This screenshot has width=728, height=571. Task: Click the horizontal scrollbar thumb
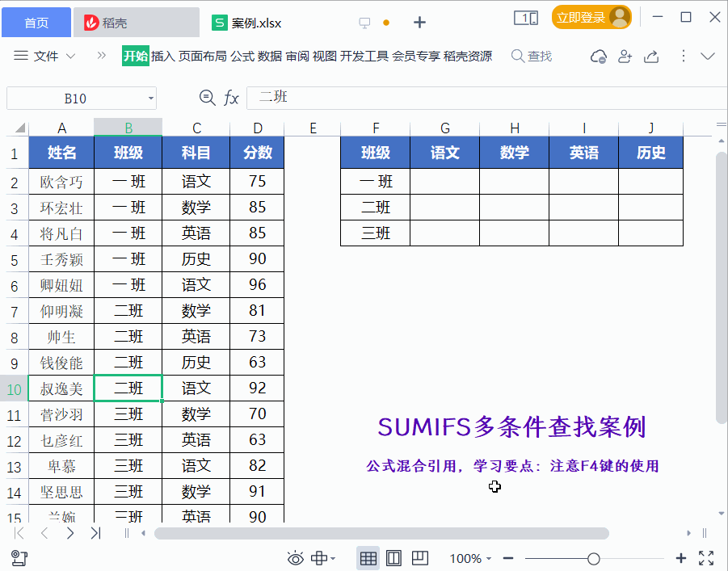click(x=381, y=533)
